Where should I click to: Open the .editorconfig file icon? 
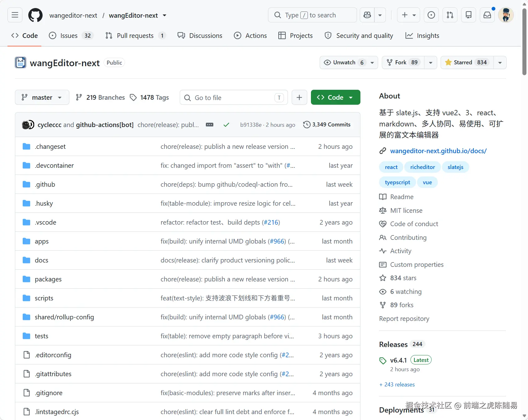27,355
